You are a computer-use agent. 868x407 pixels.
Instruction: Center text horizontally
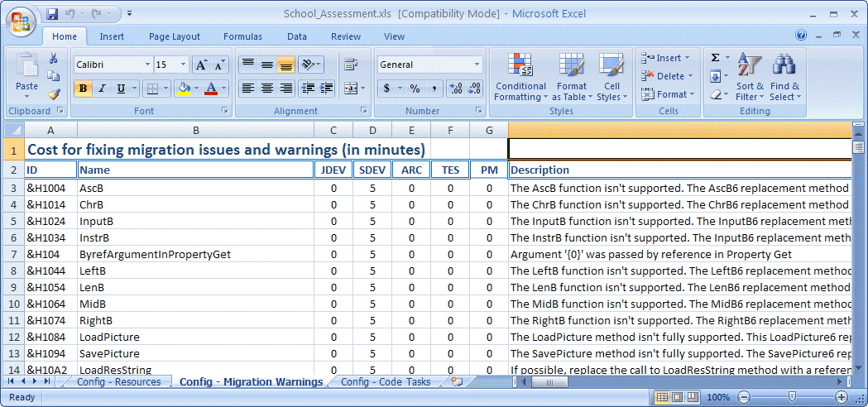(x=266, y=88)
